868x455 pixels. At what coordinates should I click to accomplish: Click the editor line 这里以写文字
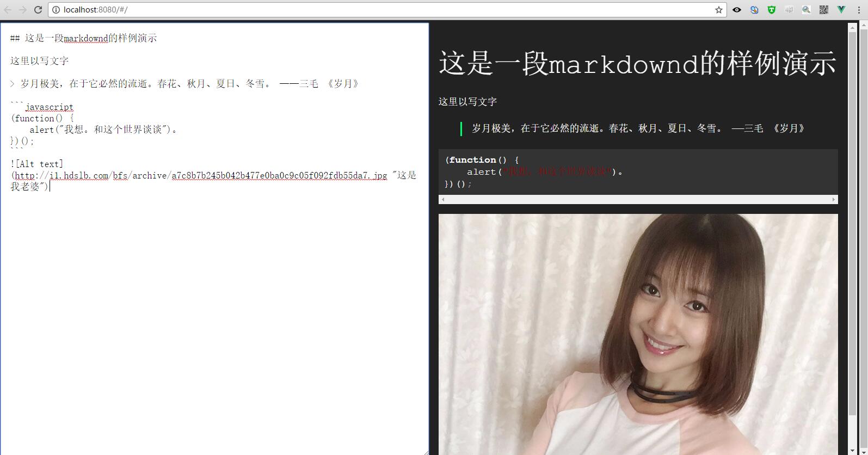tap(39, 61)
